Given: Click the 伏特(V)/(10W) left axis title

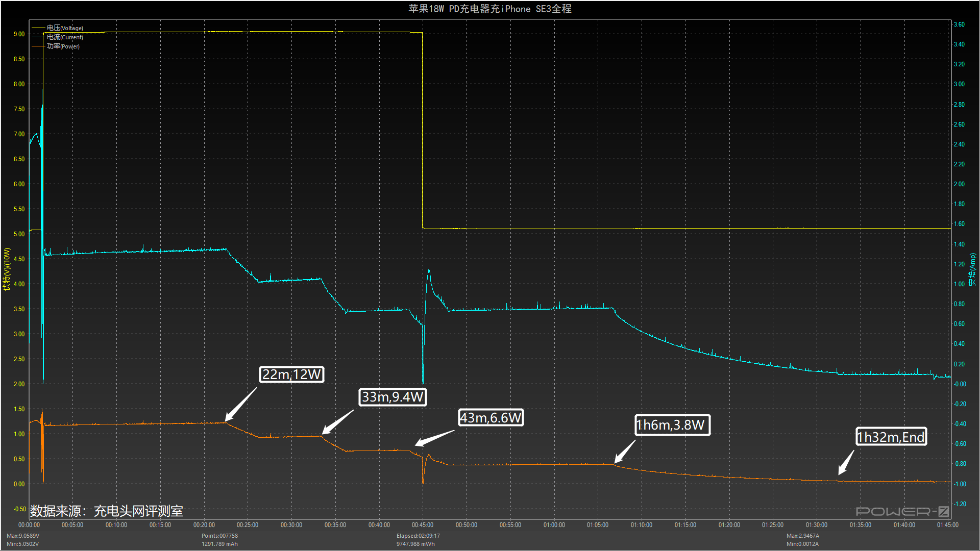Looking at the screenshot, I should (x=7, y=269).
